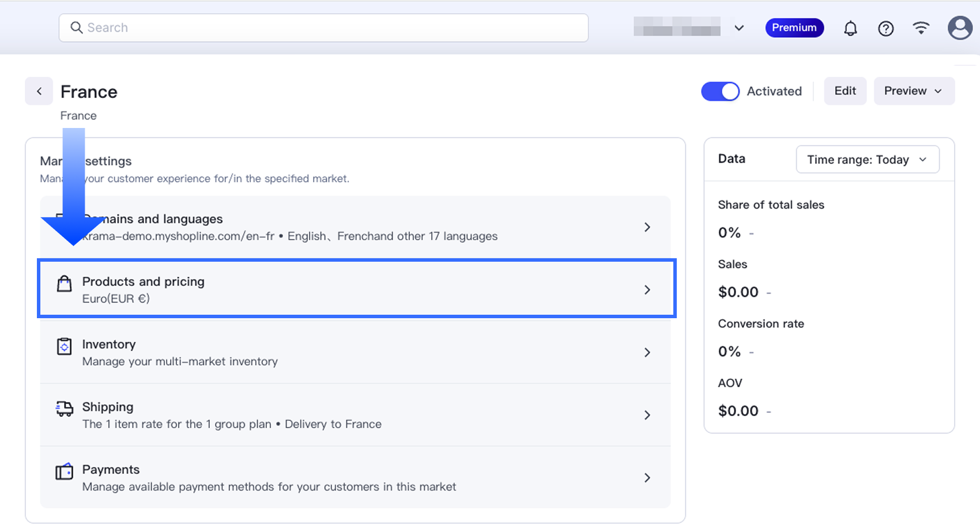980x528 pixels.
Task: Toggle the Activated market switch
Action: 720,91
